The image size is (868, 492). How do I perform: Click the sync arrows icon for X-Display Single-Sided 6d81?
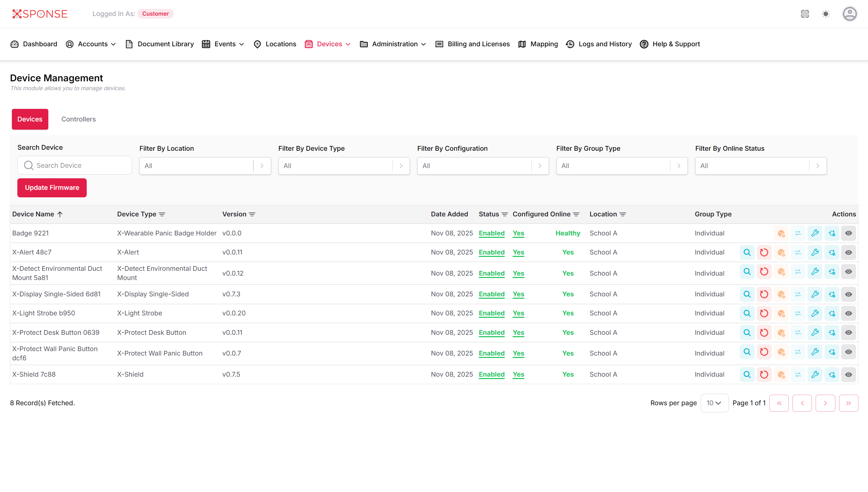(x=798, y=294)
